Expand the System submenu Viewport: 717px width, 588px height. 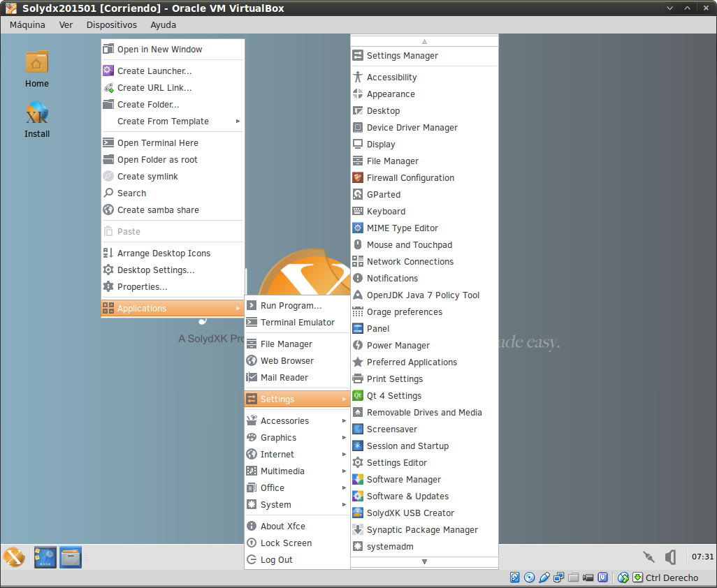275,505
